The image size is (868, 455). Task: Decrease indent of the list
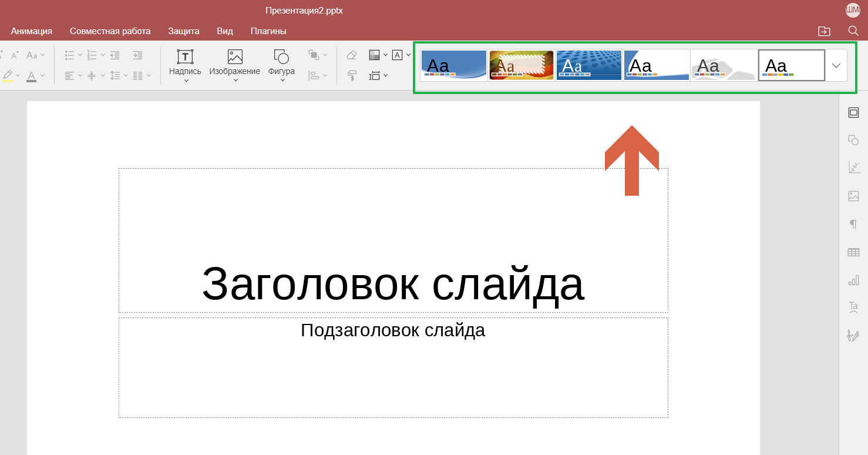coord(115,55)
